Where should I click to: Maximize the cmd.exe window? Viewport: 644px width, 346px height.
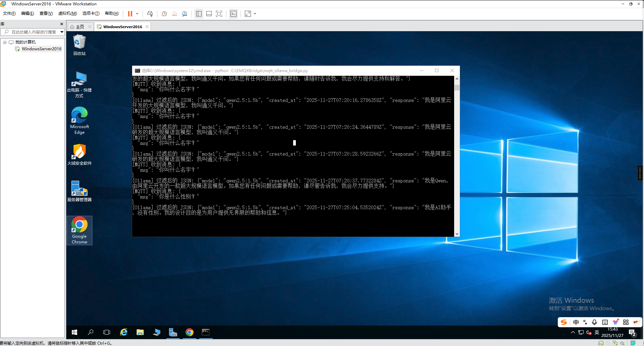pos(437,70)
